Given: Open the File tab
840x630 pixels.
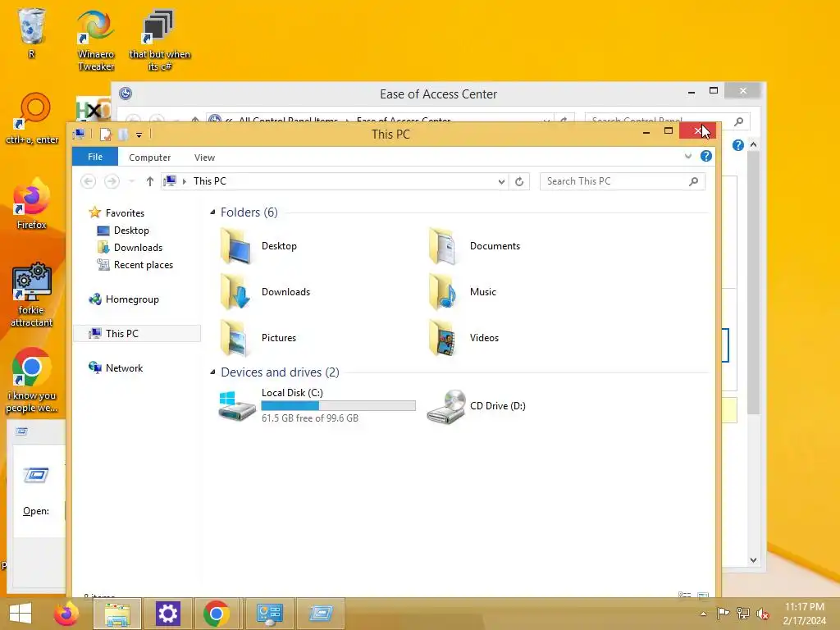Looking at the screenshot, I should [95, 157].
